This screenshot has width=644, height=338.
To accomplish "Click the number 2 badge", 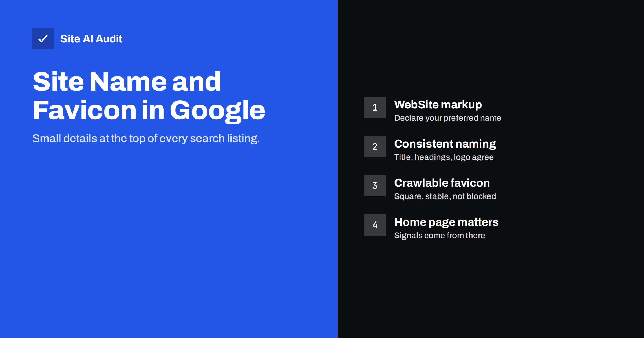I will click(375, 146).
